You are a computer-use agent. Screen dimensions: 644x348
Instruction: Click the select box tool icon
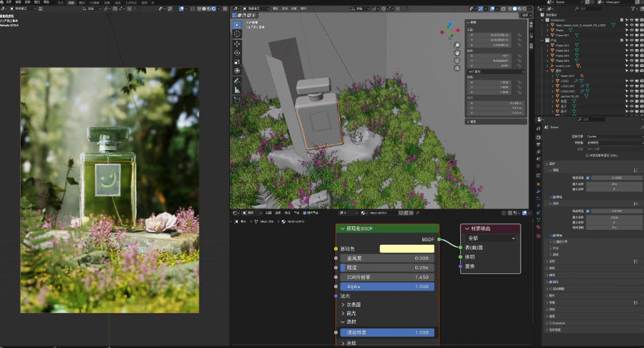point(237,24)
